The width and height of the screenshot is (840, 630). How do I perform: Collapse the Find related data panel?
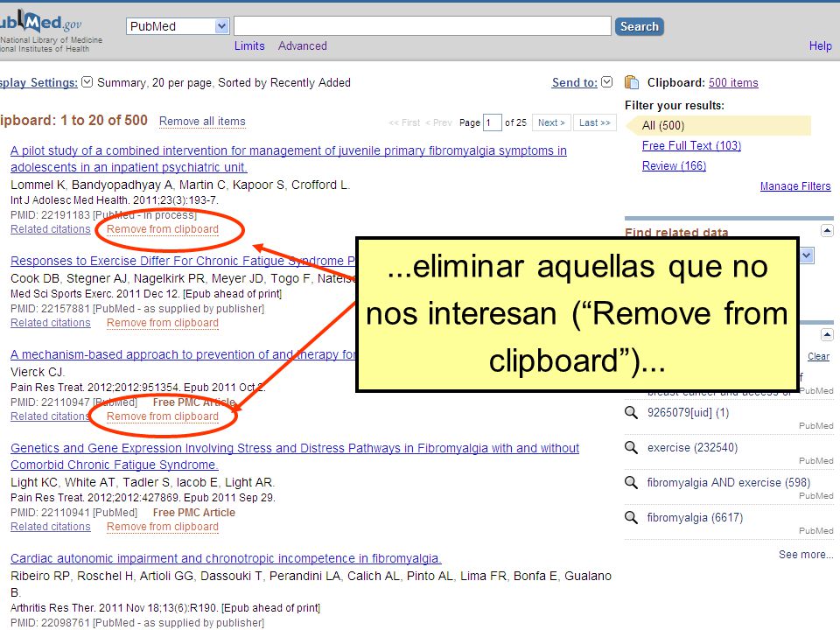click(827, 231)
